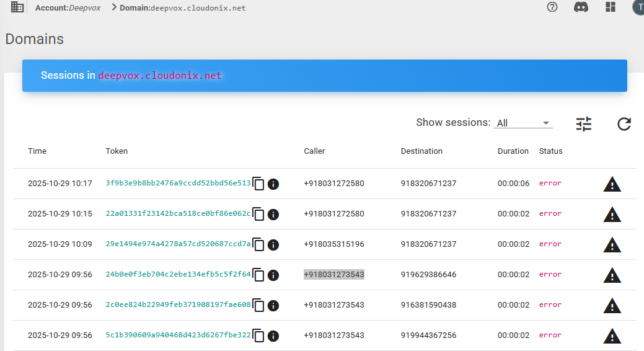Select highlighted caller +918031273543
The image size is (644, 351).
333,275
